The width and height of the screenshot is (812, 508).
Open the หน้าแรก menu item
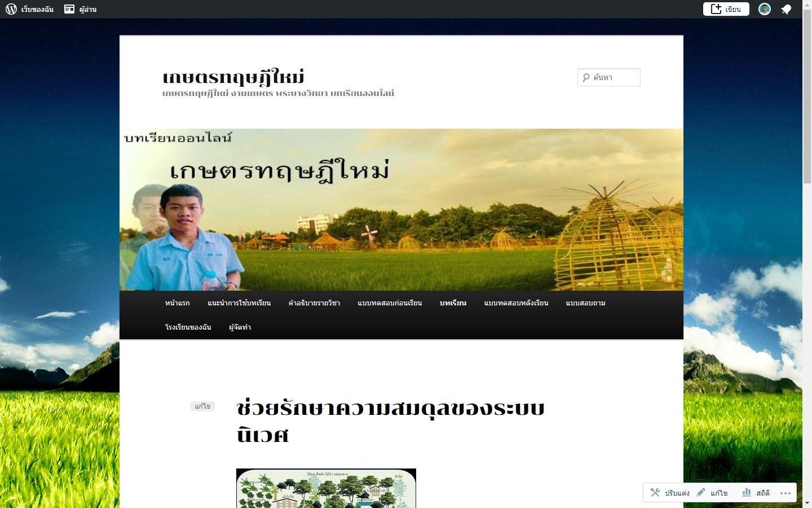[177, 303]
